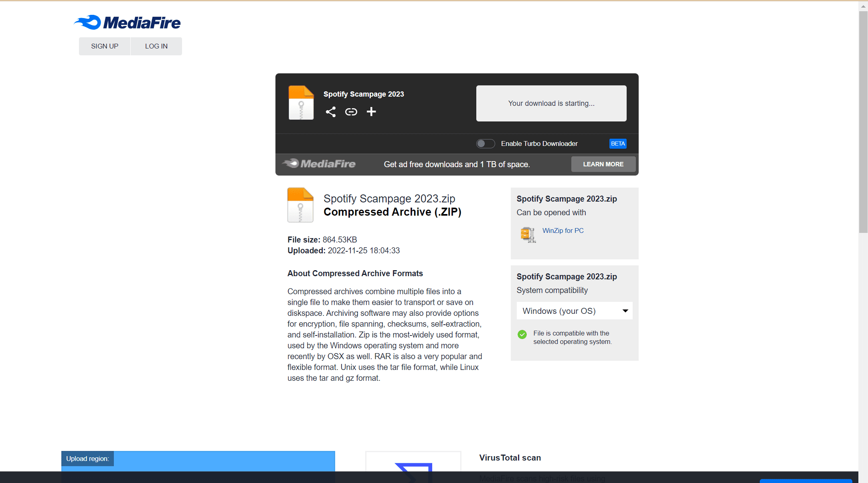The width and height of the screenshot is (868, 483).
Task: Click the orange ZIP file icon in the dark panel
Action: pyautogui.click(x=301, y=103)
